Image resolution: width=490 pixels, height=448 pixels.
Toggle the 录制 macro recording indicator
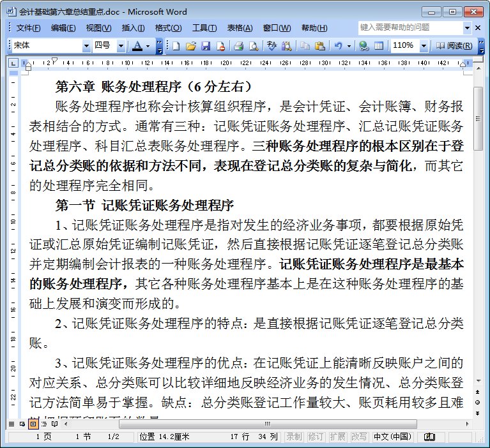pyautogui.click(x=294, y=437)
